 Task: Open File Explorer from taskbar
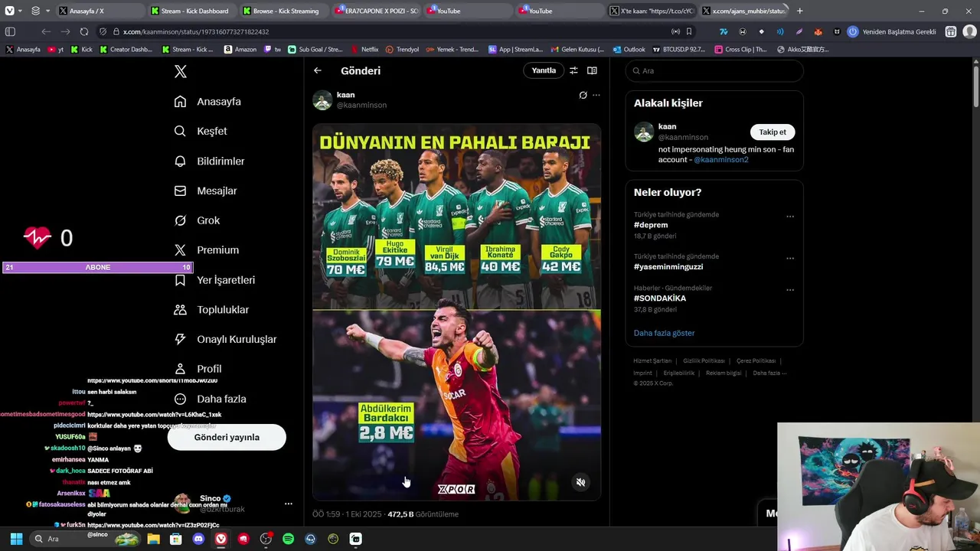[153, 539]
